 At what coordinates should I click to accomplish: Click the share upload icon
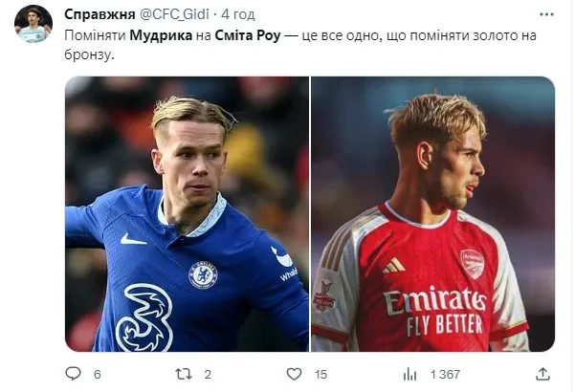click(x=542, y=374)
